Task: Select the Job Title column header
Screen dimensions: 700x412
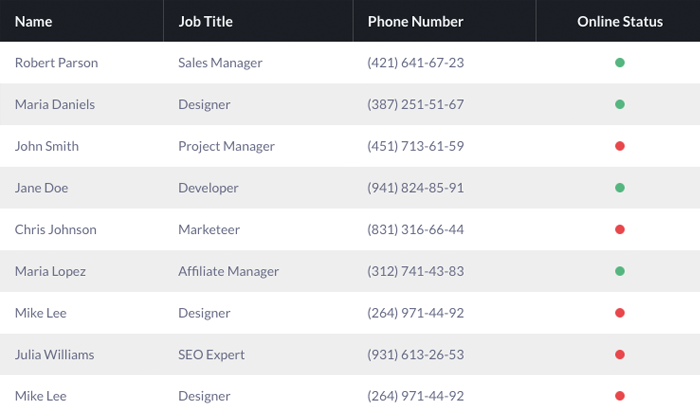Action: pyautogui.click(x=205, y=21)
